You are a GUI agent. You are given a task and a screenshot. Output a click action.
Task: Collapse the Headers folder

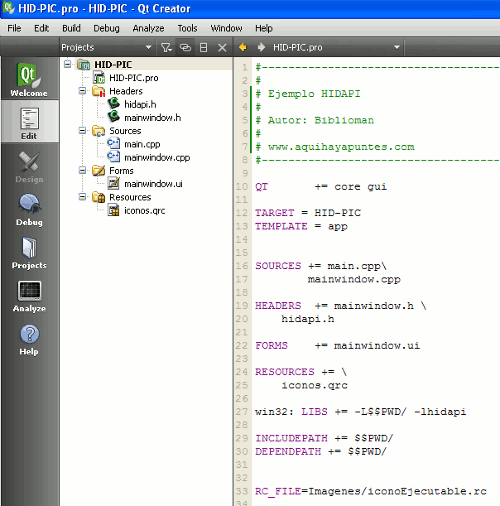[x=82, y=91]
